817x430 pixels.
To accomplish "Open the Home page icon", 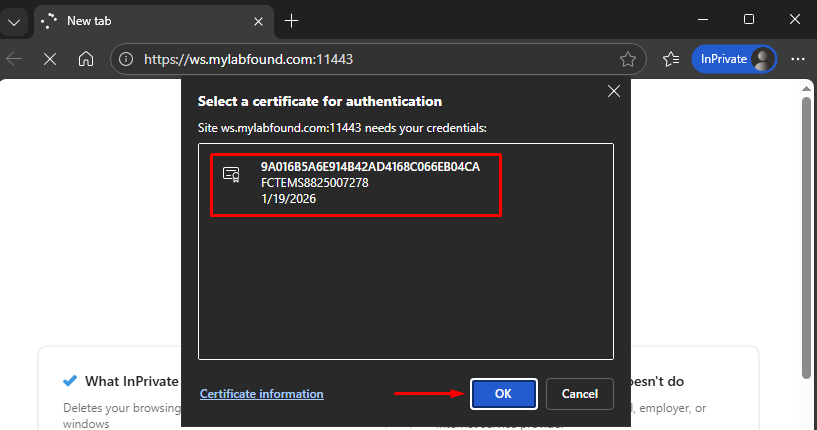I will tap(86, 59).
